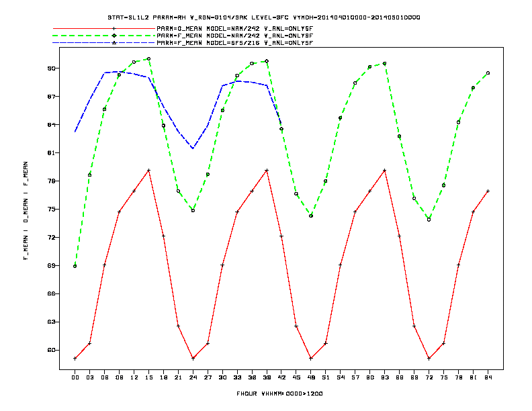The image size is (532, 411).
Task: Click the green trough circle marker at hour 72
Action: click(429, 220)
